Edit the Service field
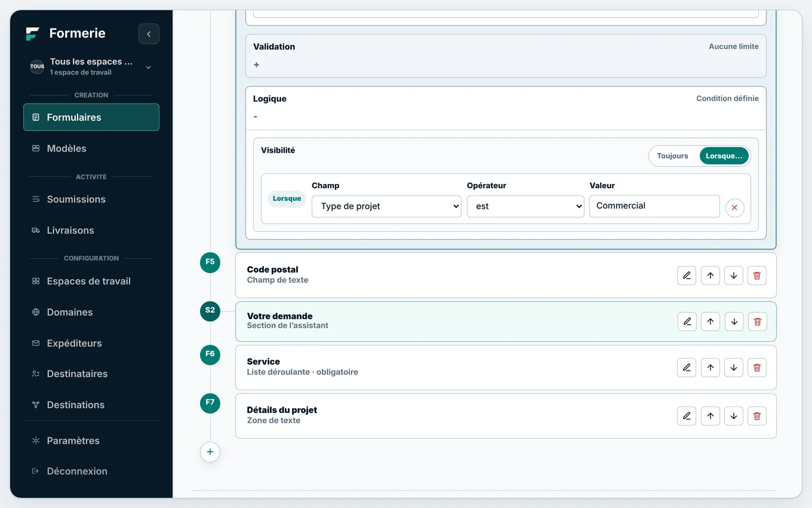Screen dimensions: 812x508 click(687, 368)
